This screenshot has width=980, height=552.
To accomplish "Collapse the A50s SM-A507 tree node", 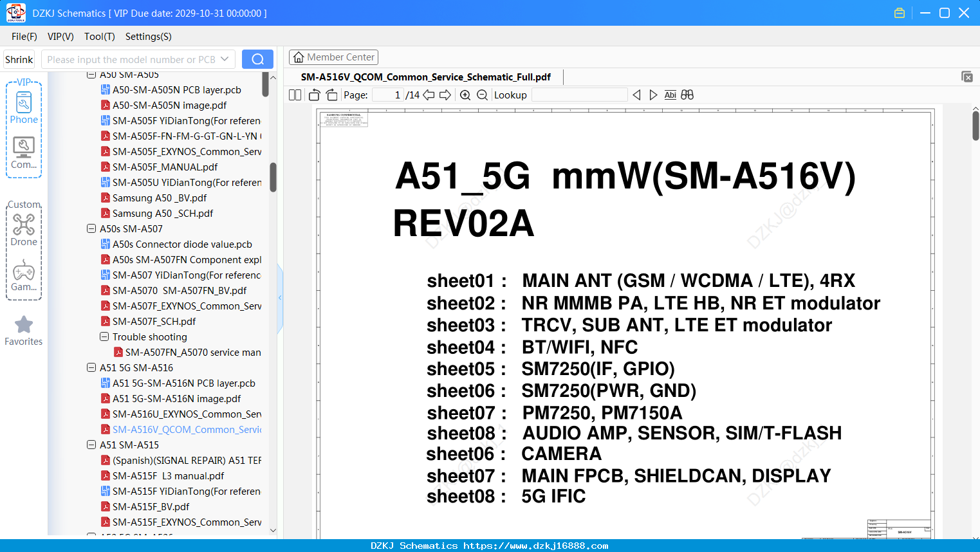I will tap(91, 228).
